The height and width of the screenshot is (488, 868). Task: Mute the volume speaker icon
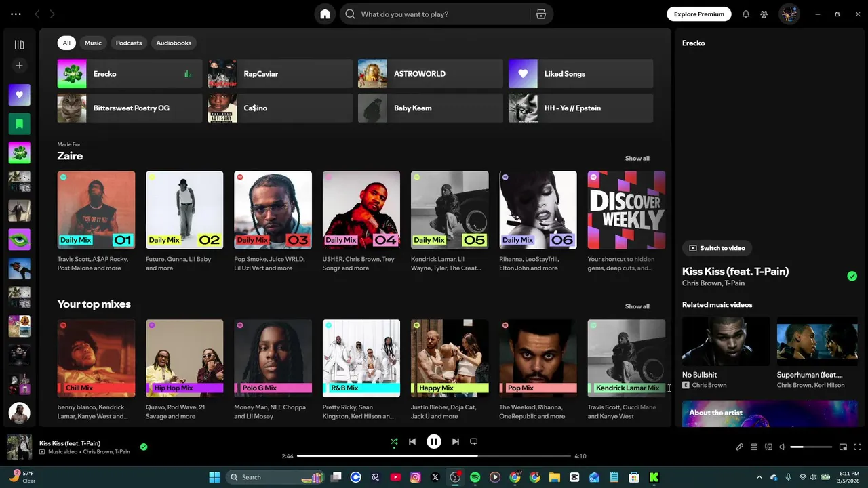[783, 447]
